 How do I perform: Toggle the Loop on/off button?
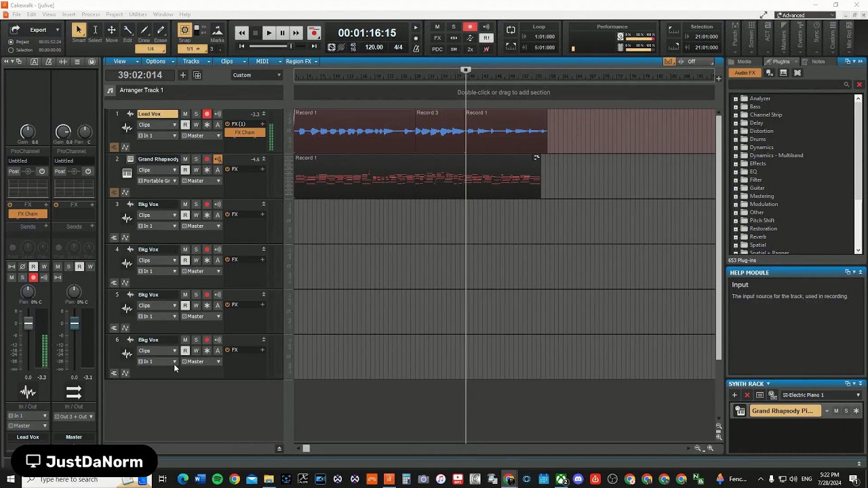pos(511,30)
